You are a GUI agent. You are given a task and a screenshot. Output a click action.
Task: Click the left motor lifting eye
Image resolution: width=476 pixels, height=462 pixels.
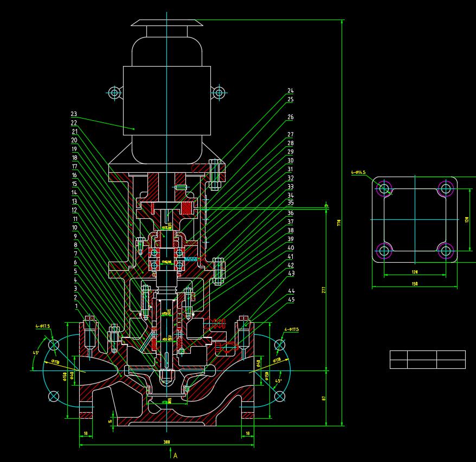point(114,93)
